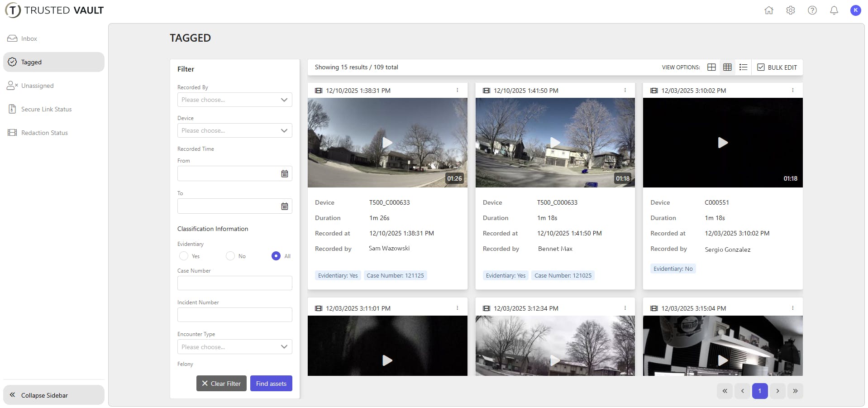The height and width of the screenshot is (408, 868).
Task: Open Tagged in sidebar
Action: [53, 62]
